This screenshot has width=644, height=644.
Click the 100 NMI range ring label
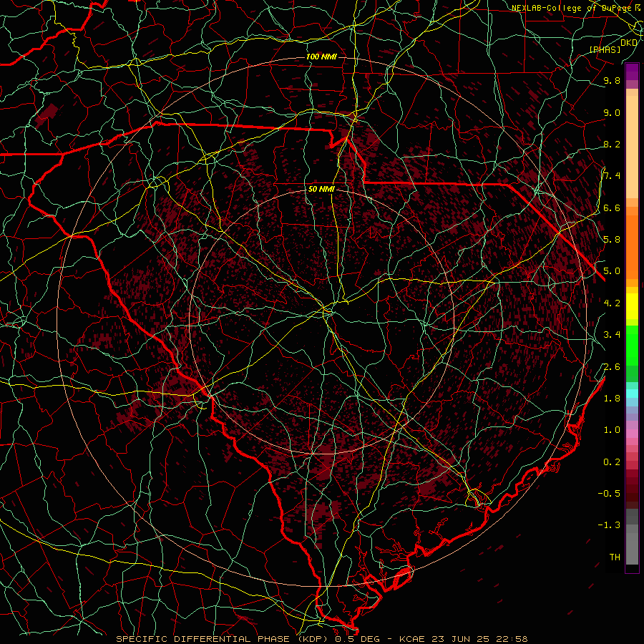321,57
